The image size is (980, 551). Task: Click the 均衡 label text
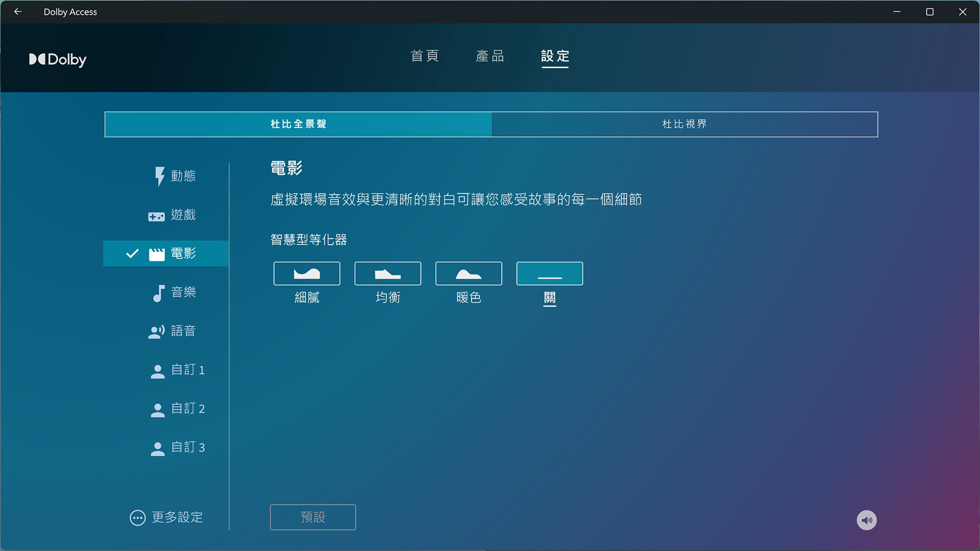388,298
